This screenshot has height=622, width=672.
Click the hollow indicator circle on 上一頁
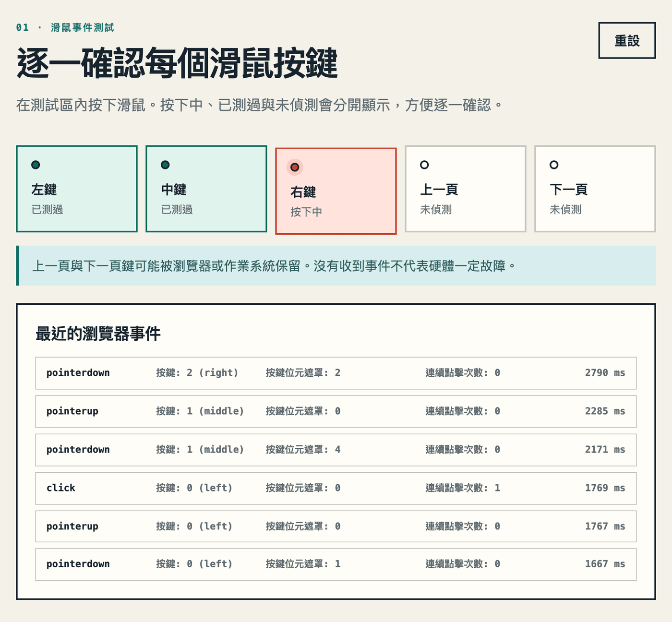click(x=424, y=165)
